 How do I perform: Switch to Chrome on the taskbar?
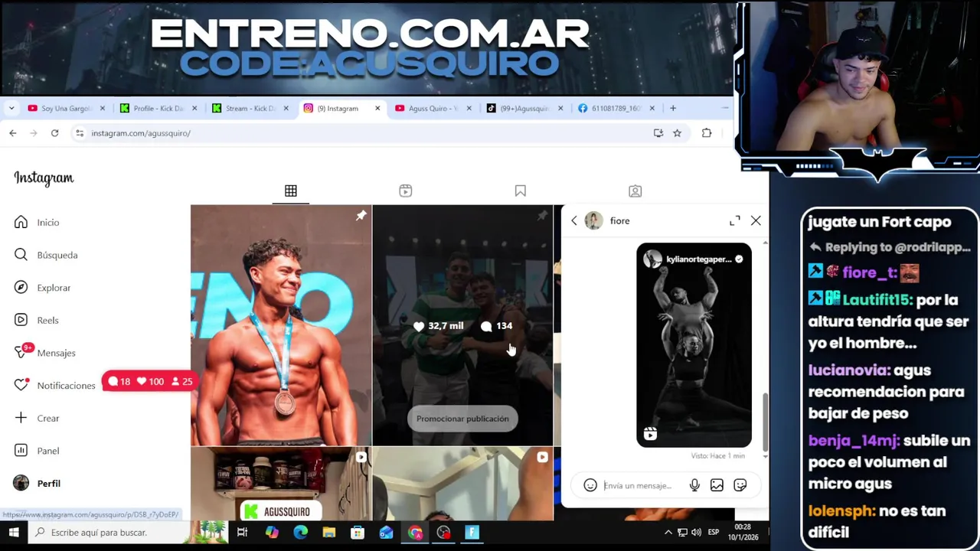pyautogui.click(x=415, y=533)
